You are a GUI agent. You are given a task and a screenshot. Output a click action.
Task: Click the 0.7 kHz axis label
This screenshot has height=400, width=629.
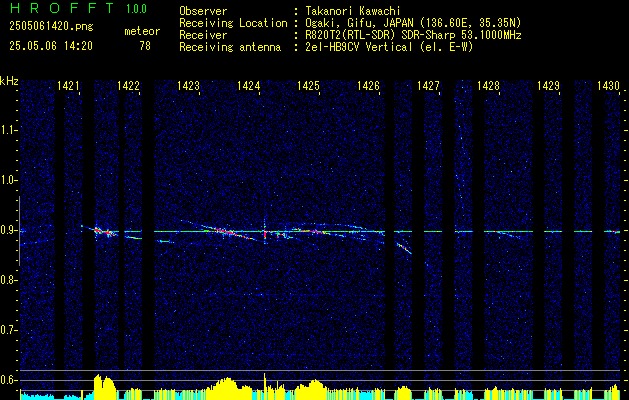pyautogui.click(x=7, y=330)
